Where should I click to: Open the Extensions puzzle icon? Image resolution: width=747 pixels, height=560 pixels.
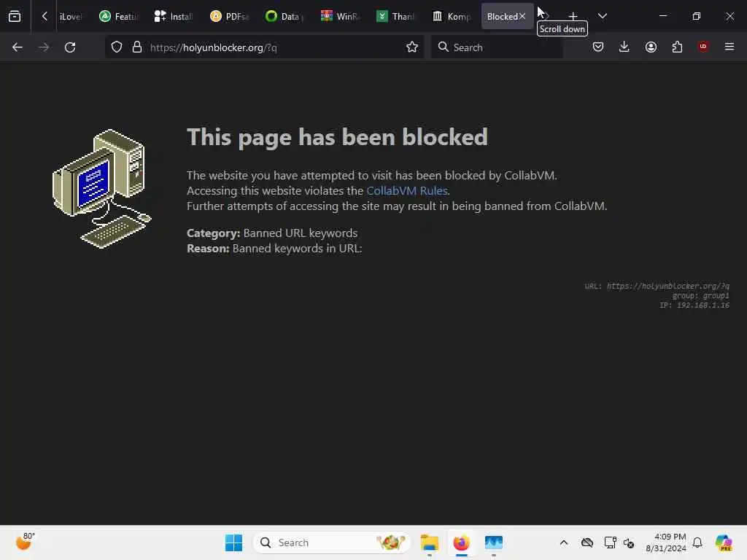coord(677,47)
